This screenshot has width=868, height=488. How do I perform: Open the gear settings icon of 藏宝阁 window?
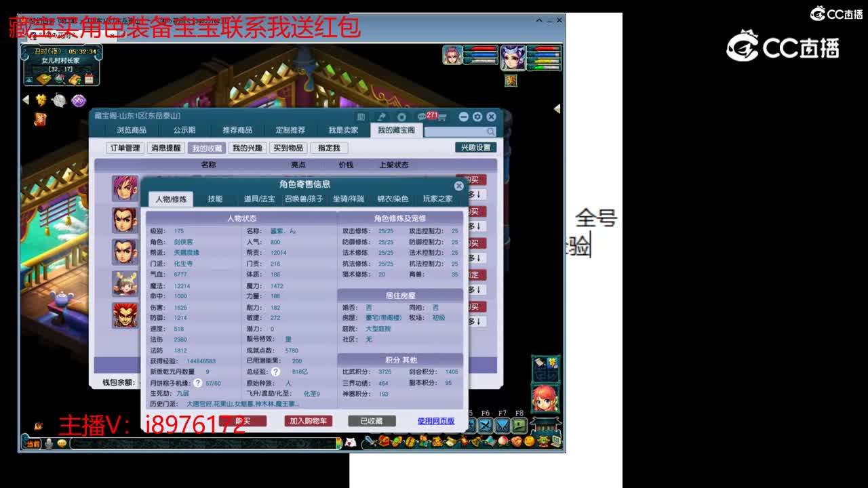coord(477,117)
